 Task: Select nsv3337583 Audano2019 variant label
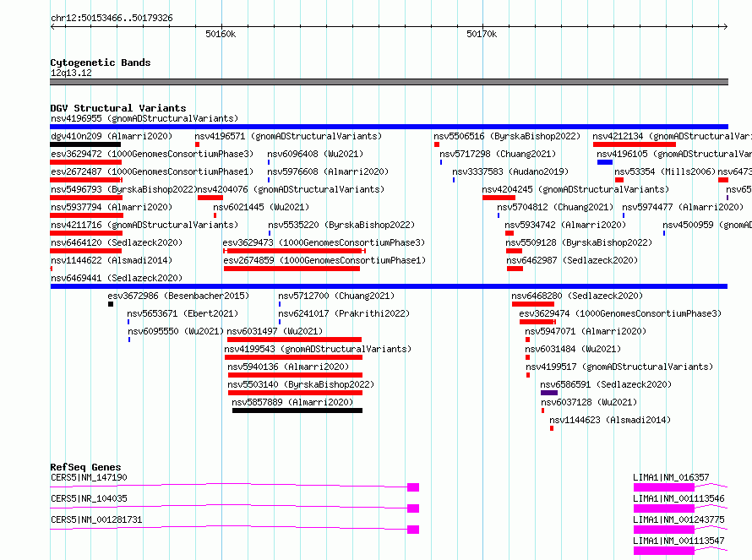510,171
